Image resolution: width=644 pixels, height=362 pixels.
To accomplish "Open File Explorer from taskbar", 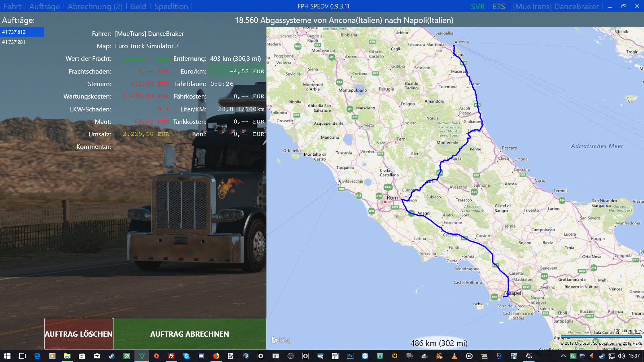I will (x=67, y=356).
